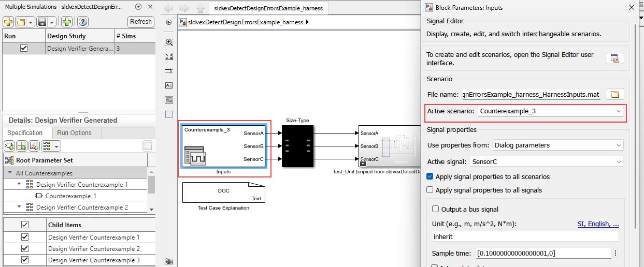Viewport: 644px width, 267px height.
Task: Click the annotation text tool icon
Action: pos(168,85)
